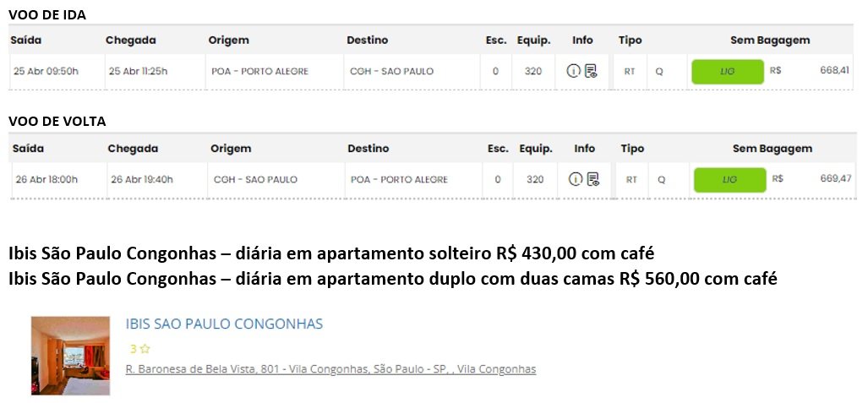Click the Destino column header in VOO DE VOLTA
This screenshot has height=403, width=868.
[368, 148]
